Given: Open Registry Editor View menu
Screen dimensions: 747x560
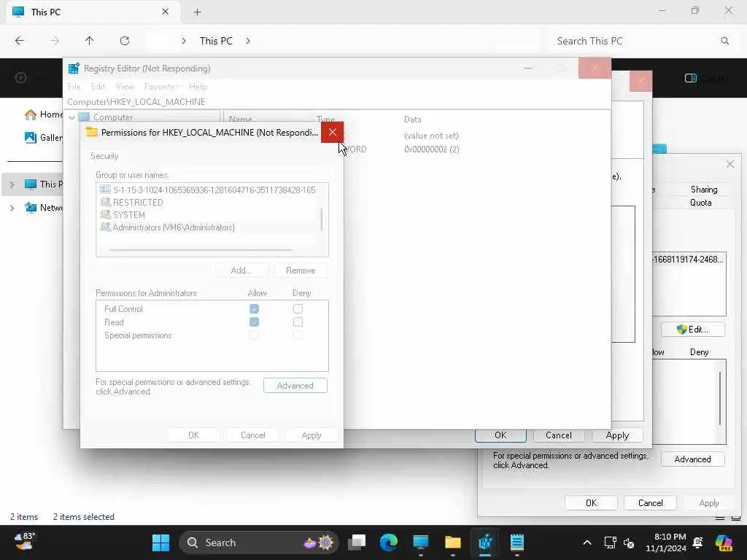Looking at the screenshot, I should click(x=125, y=87).
